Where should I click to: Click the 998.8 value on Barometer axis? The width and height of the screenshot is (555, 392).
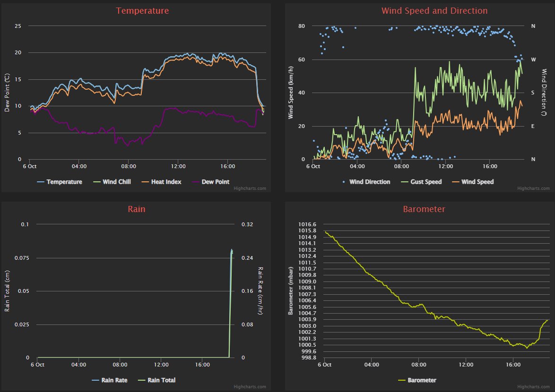click(309, 358)
